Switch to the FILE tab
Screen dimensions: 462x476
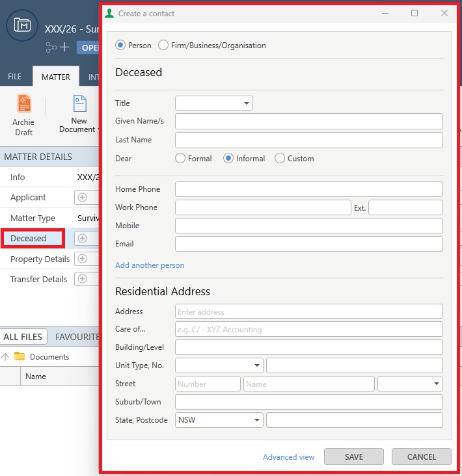[x=14, y=77]
